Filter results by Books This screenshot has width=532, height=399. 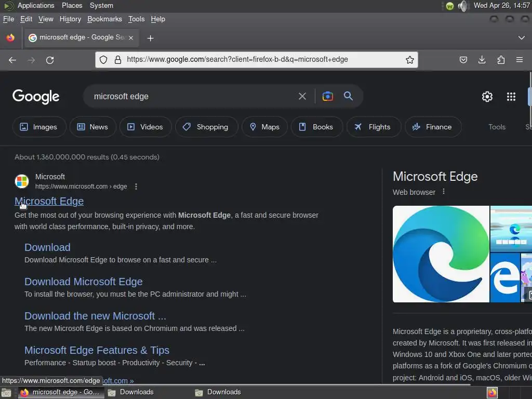316,127
